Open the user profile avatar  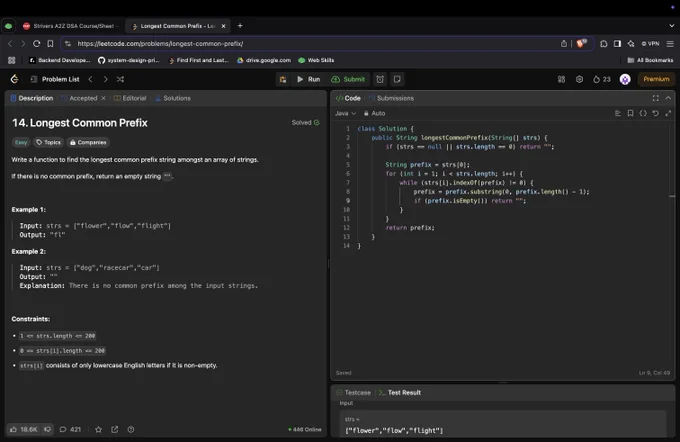(x=625, y=79)
